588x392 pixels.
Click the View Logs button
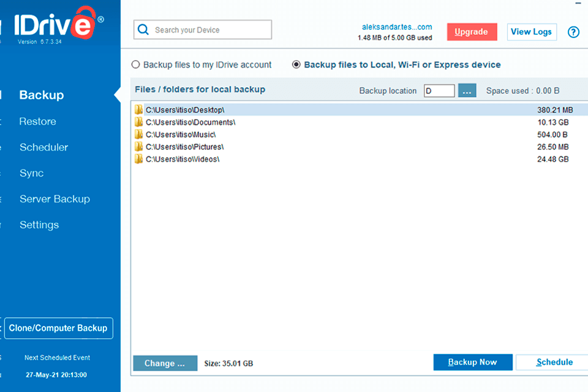tap(532, 32)
